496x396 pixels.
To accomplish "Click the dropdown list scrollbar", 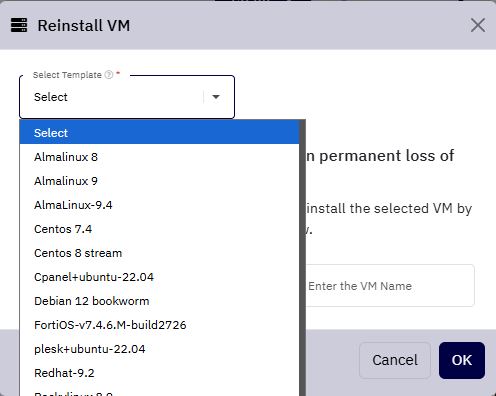I will pyautogui.click(x=302, y=258).
